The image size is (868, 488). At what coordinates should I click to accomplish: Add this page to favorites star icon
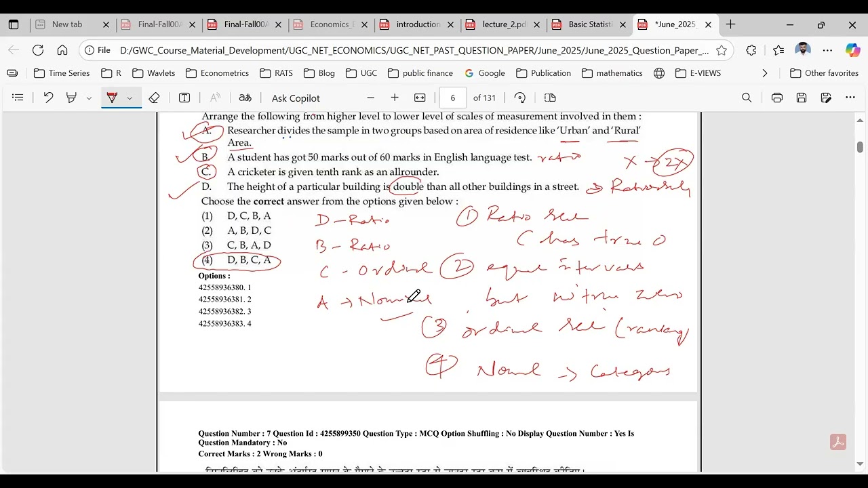[722, 50]
